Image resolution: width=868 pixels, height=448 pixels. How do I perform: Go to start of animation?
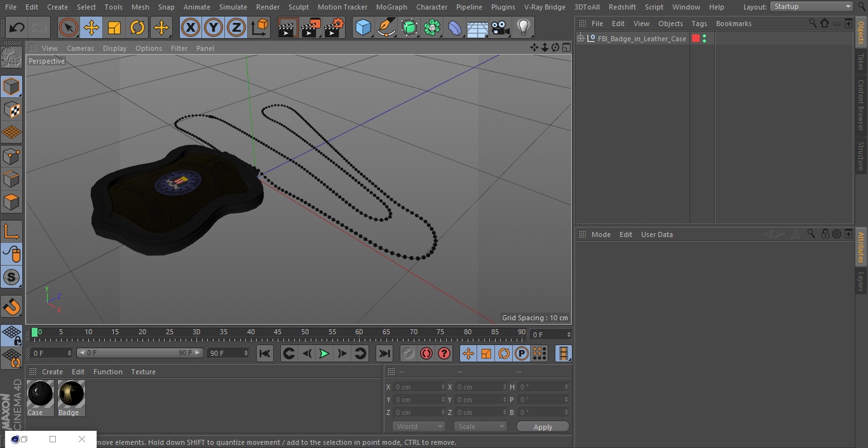click(265, 353)
